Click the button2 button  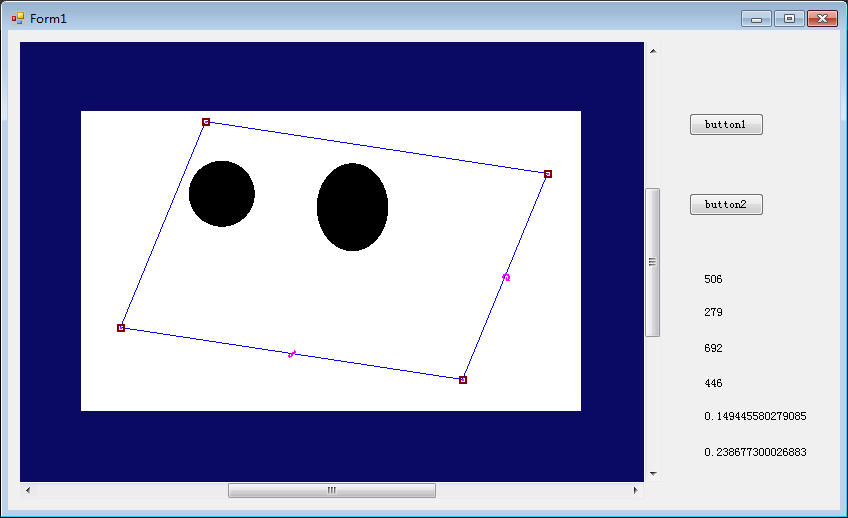(x=726, y=204)
